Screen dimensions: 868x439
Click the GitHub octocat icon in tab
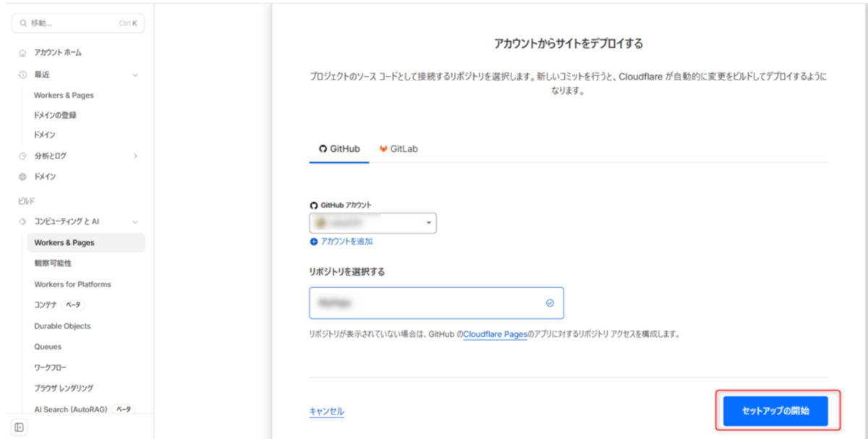(323, 148)
